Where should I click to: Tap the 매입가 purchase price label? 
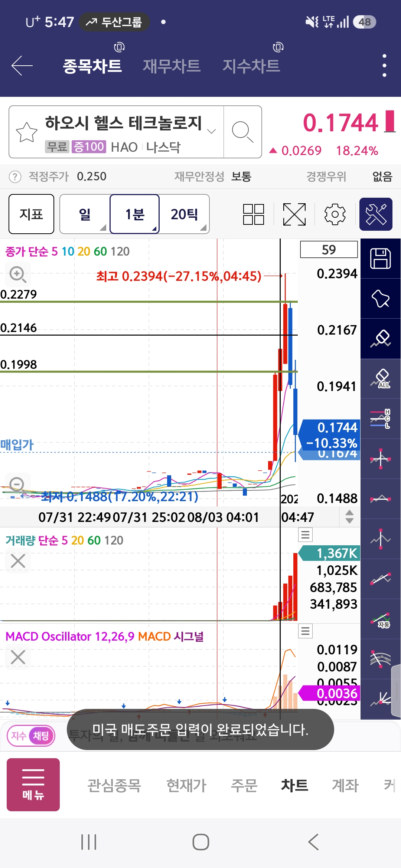17,444
